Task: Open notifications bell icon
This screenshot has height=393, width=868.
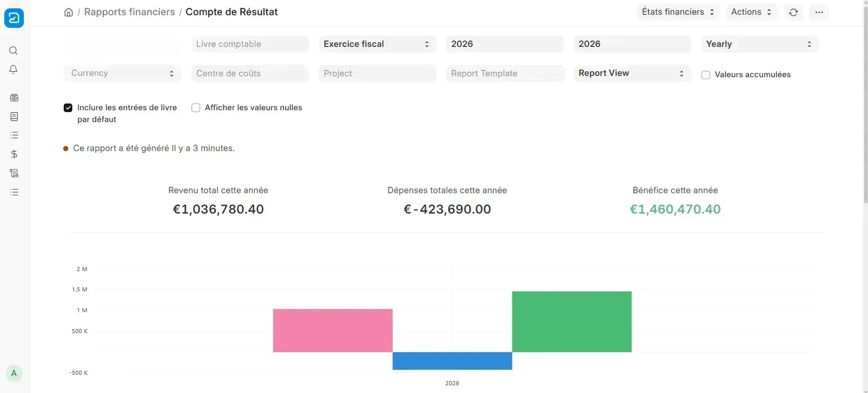Action: (14, 70)
